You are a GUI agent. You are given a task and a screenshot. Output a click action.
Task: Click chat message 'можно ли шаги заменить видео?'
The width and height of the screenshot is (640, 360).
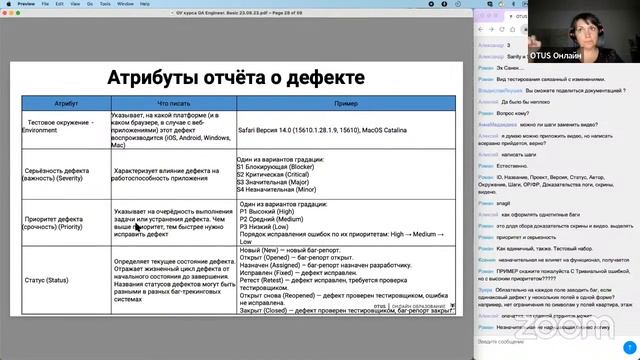[559, 125]
